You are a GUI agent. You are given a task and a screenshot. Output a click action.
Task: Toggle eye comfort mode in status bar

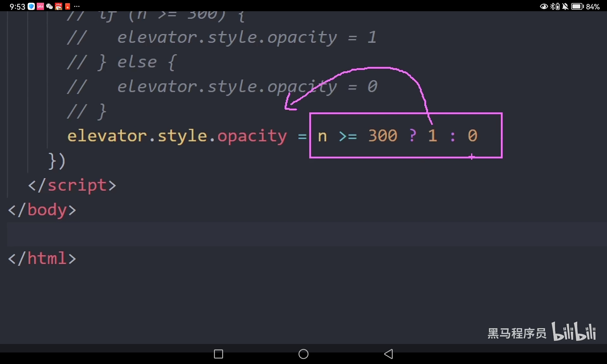tap(544, 6)
